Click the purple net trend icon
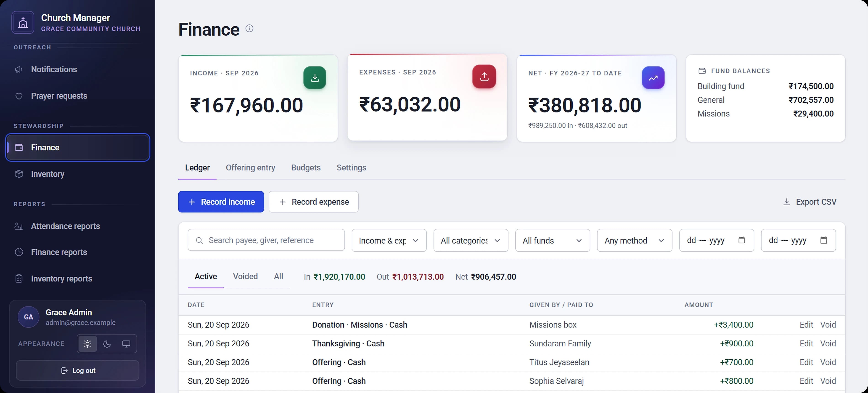 [653, 78]
